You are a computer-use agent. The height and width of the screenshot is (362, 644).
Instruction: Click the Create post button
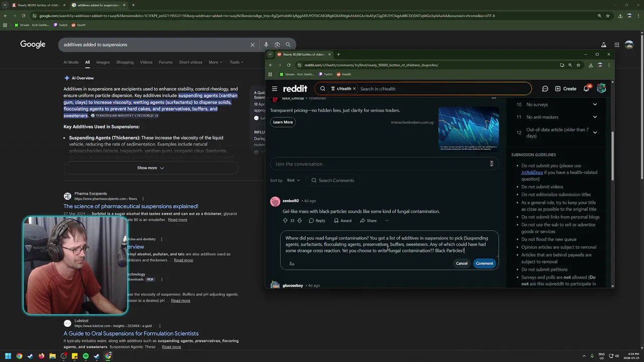[566, 88]
